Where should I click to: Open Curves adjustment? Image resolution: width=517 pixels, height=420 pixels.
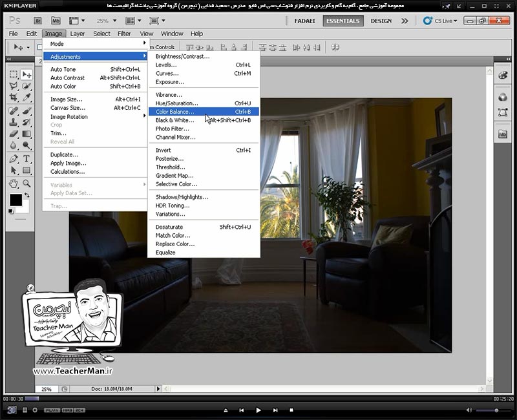[x=204, y=74]
